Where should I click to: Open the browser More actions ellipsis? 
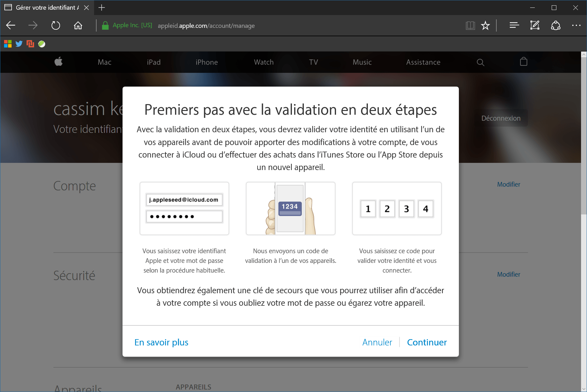pyautogui.click(x=576, y=25)
